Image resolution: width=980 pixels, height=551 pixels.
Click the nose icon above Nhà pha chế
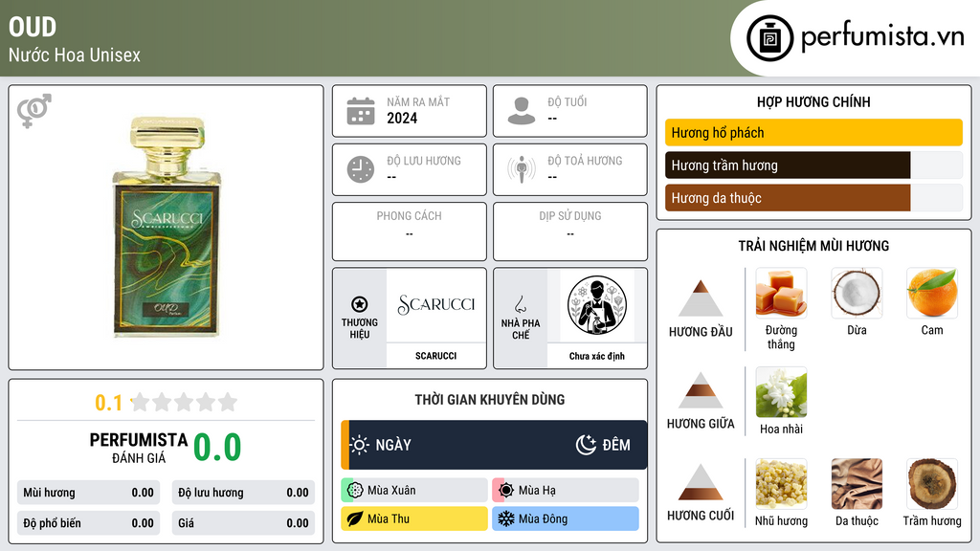tap(520, 304)
